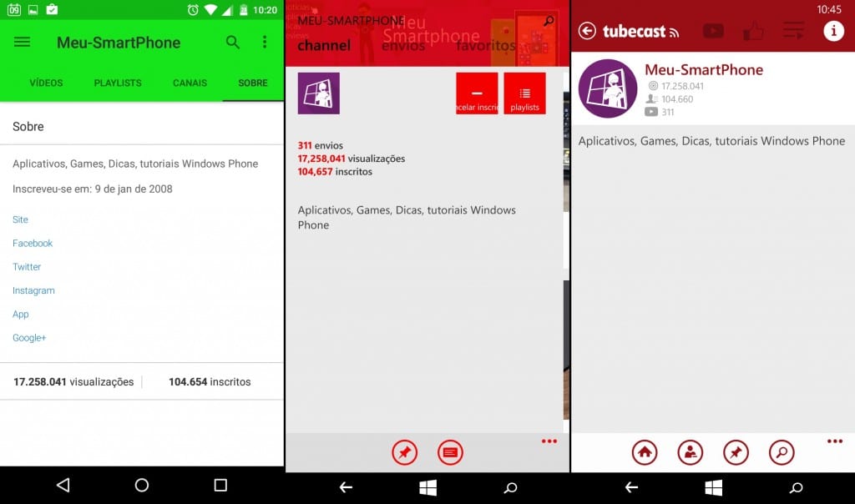Image resolution: width=855 pixels, height=504 pixels.
Task: Tap the user account icon in tubecast bar
Action: (x=691, y=452)
